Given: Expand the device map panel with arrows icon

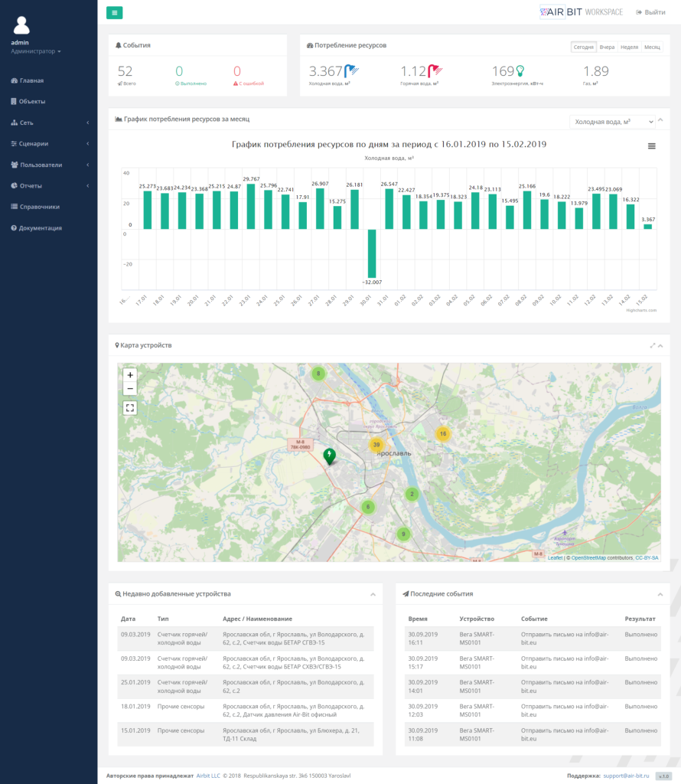Looking at the screenshot, I should (x=653, y=345).
